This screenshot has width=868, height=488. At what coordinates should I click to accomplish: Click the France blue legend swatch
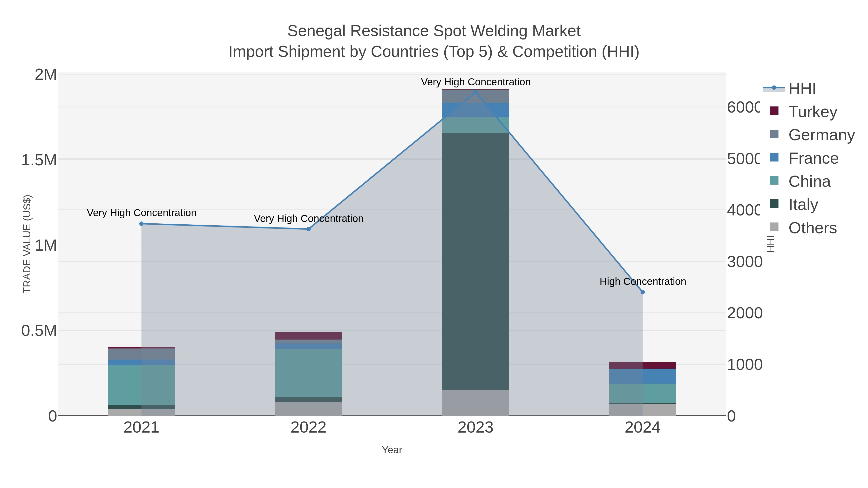pos(774,157)
